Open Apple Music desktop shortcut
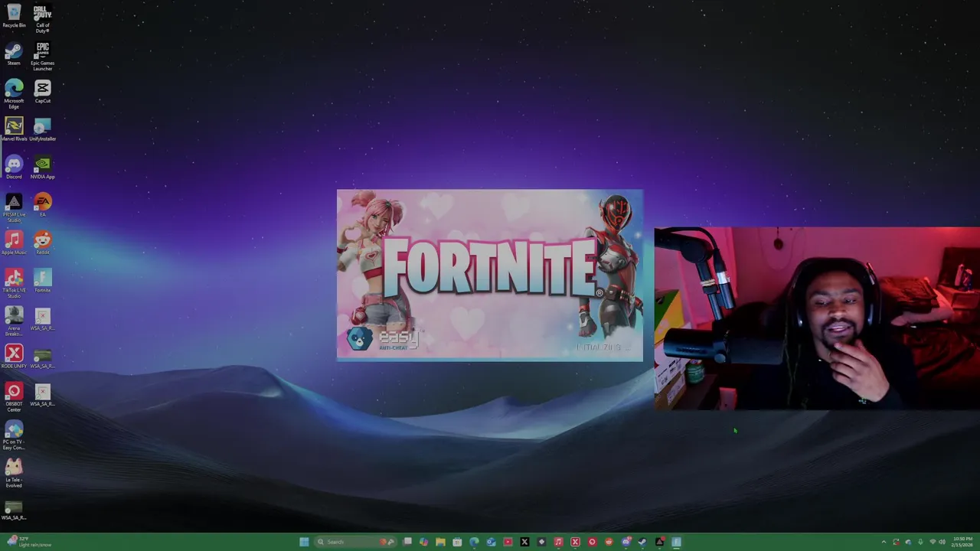 [14, 243]
